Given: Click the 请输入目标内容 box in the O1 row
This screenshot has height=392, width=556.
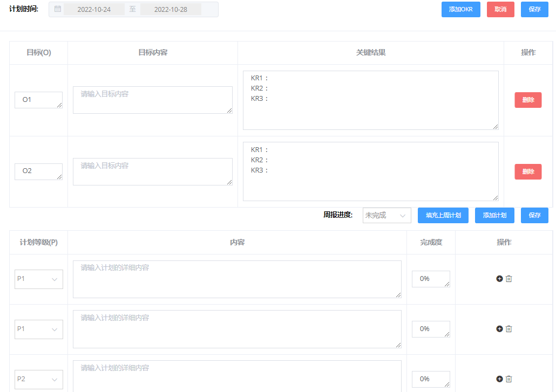Looking at the screenshot, I should tap(152, 100).
